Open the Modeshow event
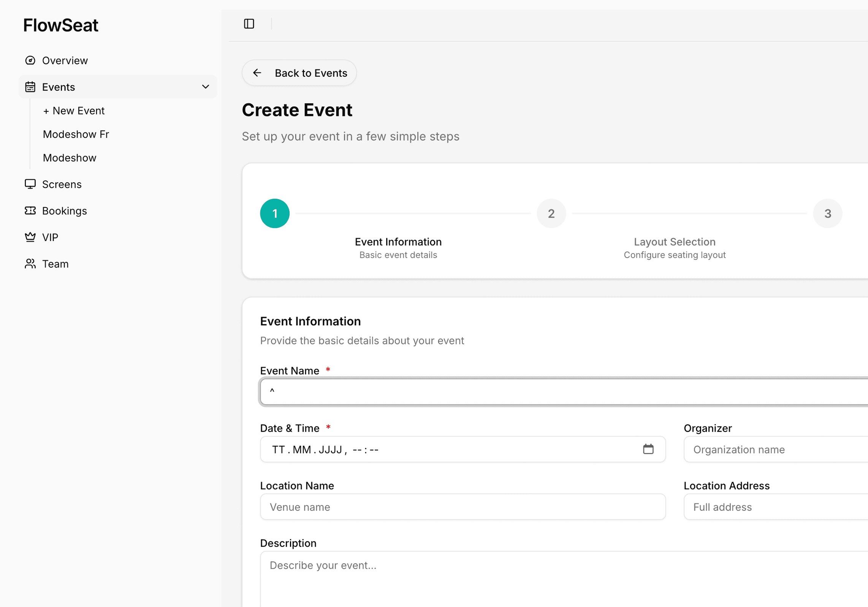 click(70, 158)
